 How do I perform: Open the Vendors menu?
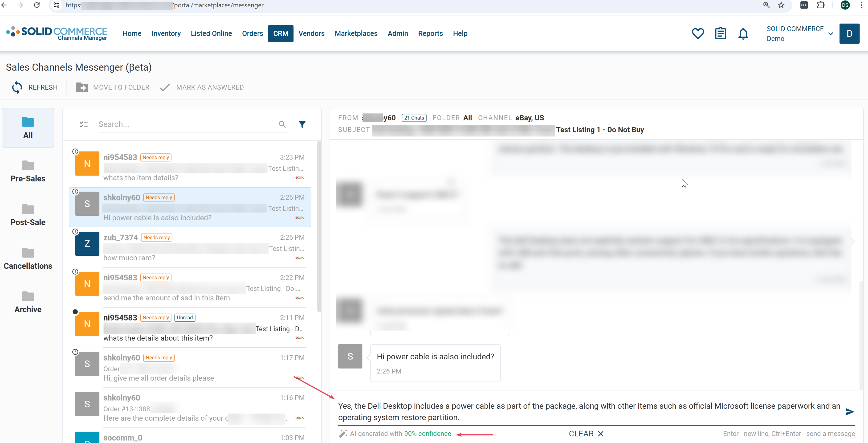click(x=311, y=33)
